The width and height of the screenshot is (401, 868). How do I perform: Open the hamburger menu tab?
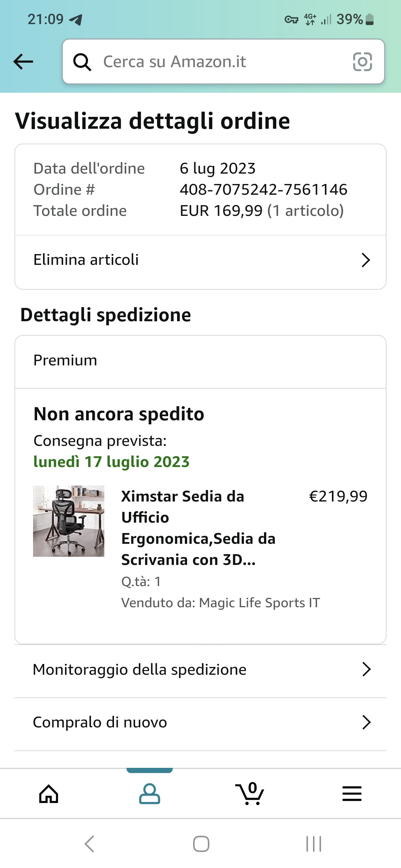click(352, 794)
